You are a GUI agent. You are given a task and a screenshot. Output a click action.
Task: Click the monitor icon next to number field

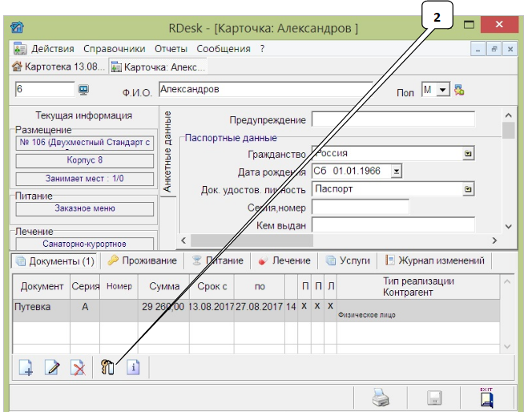point(83,90)
